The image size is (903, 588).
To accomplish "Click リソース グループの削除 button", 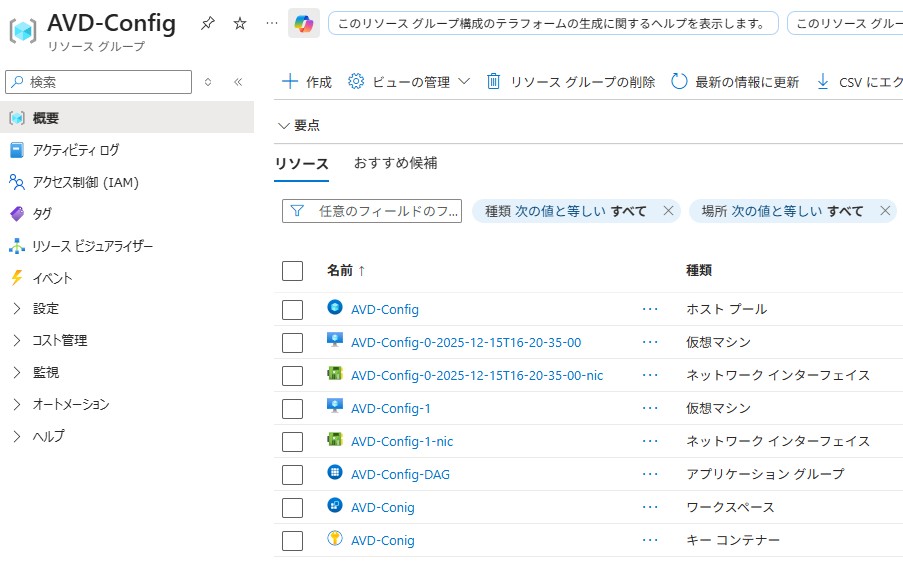I will 570,82.
